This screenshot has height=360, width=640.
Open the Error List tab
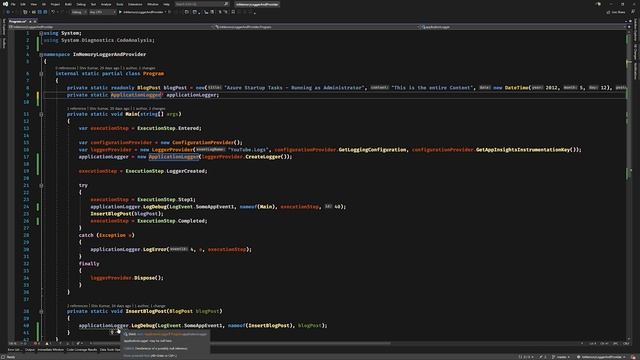click(15, 350)
